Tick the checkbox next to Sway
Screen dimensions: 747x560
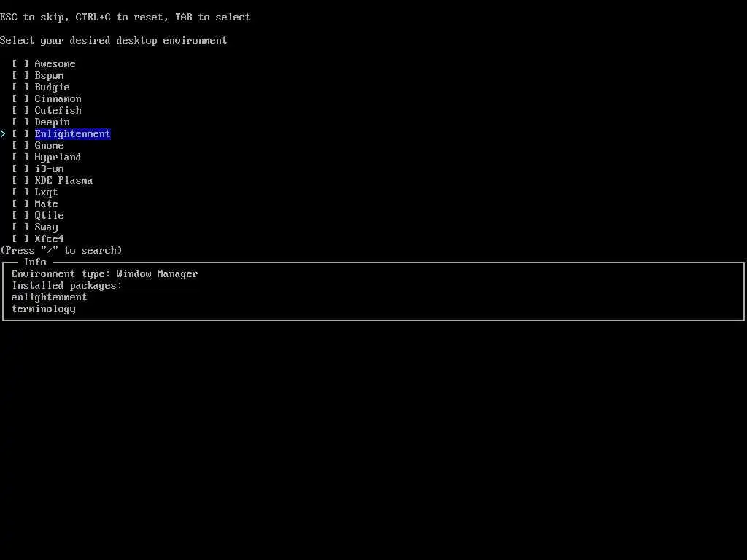[x=20, y=227]
